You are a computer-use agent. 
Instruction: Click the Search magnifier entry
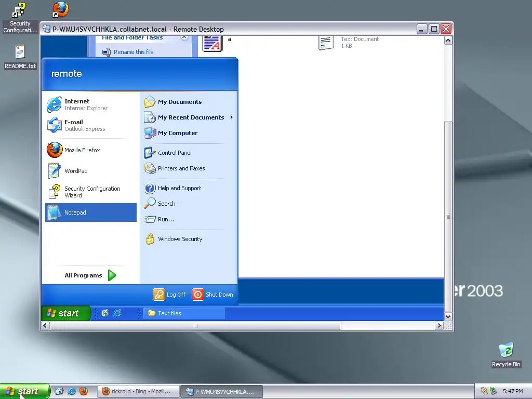point(189,204)
